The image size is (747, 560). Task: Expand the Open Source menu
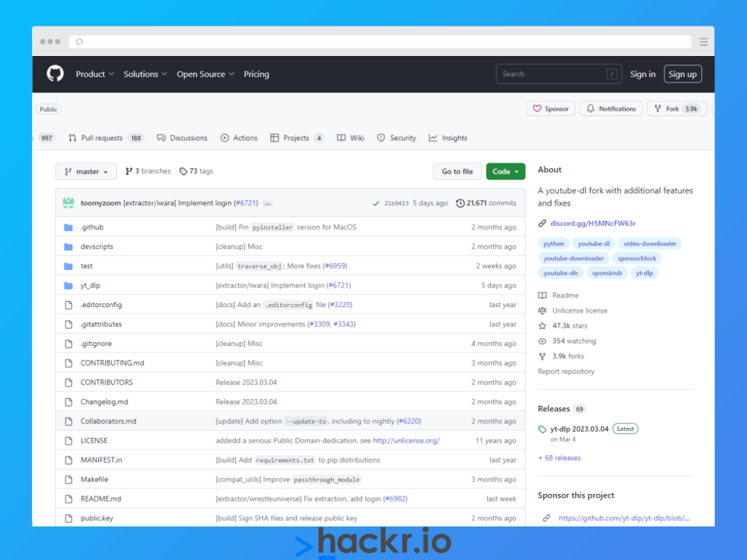point(205,75)
